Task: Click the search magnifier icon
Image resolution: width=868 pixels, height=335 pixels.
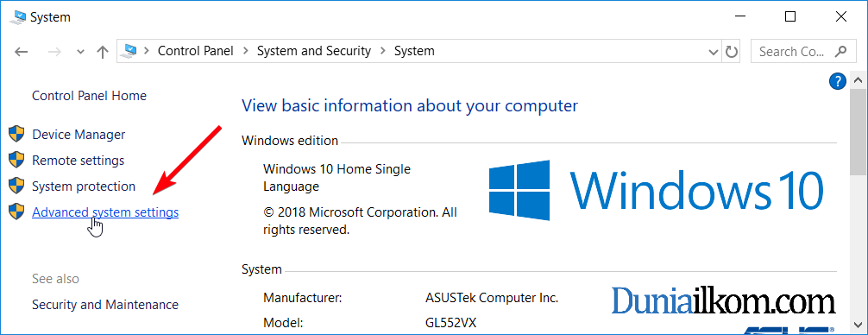Action: pyautogui.click(x=841, y=52)
